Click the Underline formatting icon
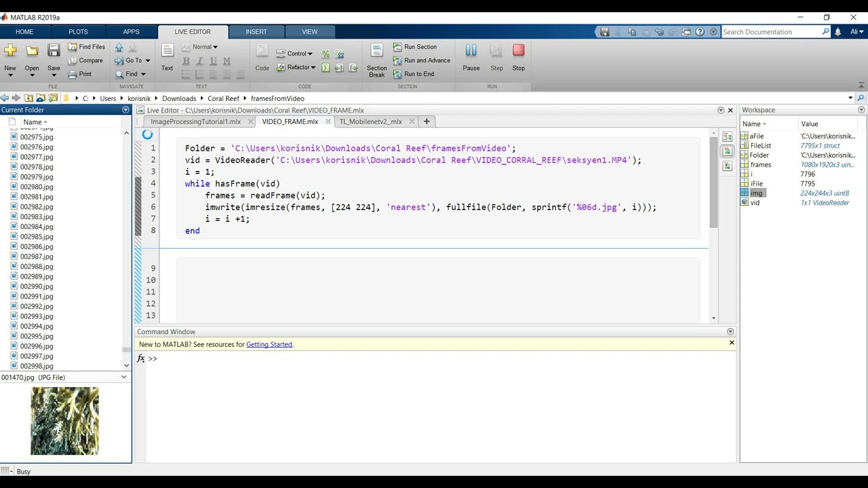 coord(213,61)
